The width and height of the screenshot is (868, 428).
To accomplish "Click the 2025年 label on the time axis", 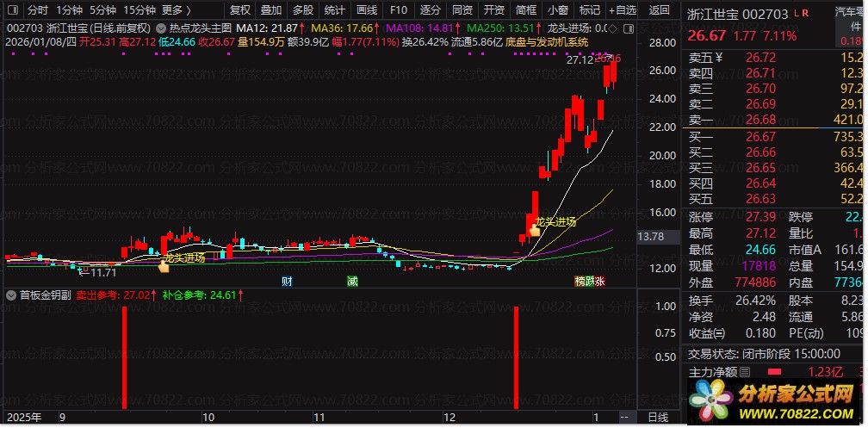I will 25,417.
